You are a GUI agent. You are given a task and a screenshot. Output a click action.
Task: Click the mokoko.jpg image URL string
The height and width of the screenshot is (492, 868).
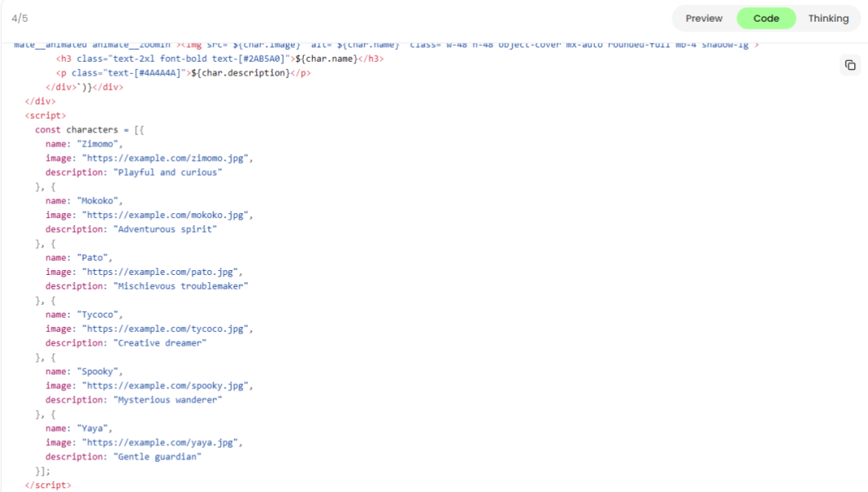click(167, 215)
